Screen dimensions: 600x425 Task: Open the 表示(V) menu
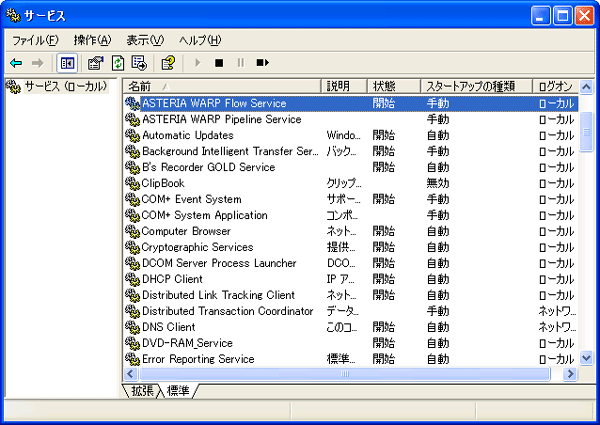[x=145, y=40]
